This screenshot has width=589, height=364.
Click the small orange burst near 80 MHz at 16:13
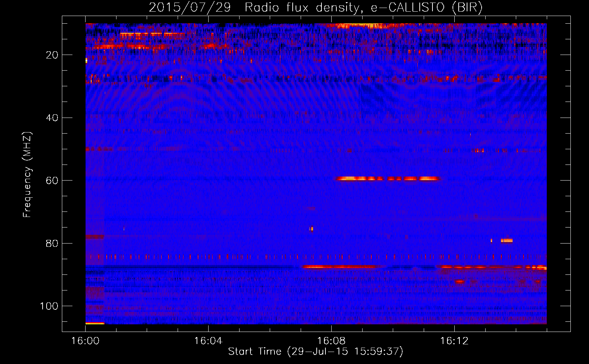coord(506,240)
